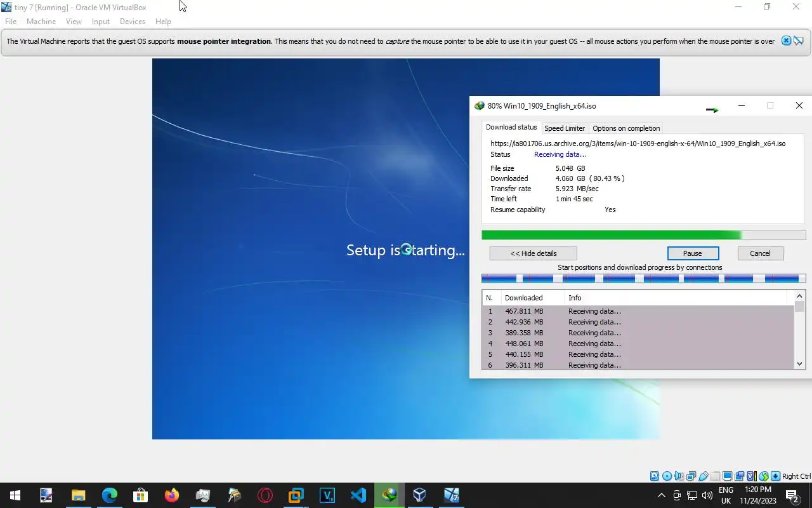Select connection row with 442.936 MB

(x=638, y=322)
